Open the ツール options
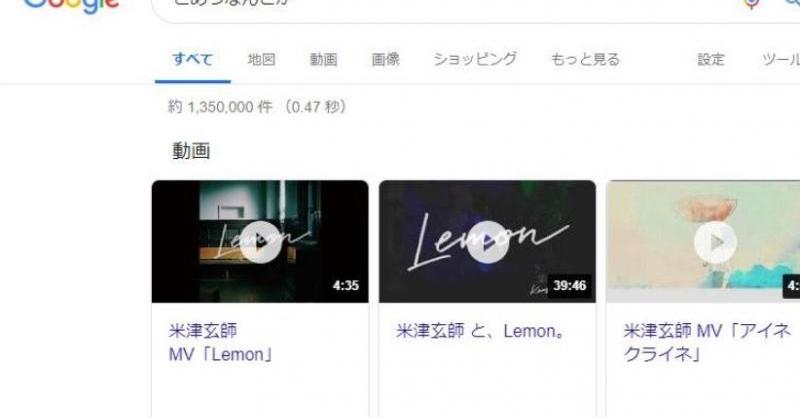 point(781,59)
